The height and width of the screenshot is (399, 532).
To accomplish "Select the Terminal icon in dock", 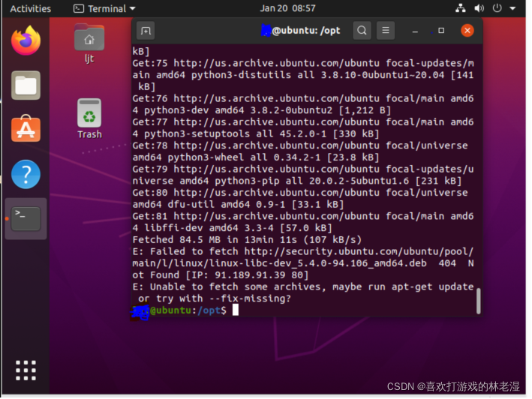I will pyautogui.click(x=26, y=219).
